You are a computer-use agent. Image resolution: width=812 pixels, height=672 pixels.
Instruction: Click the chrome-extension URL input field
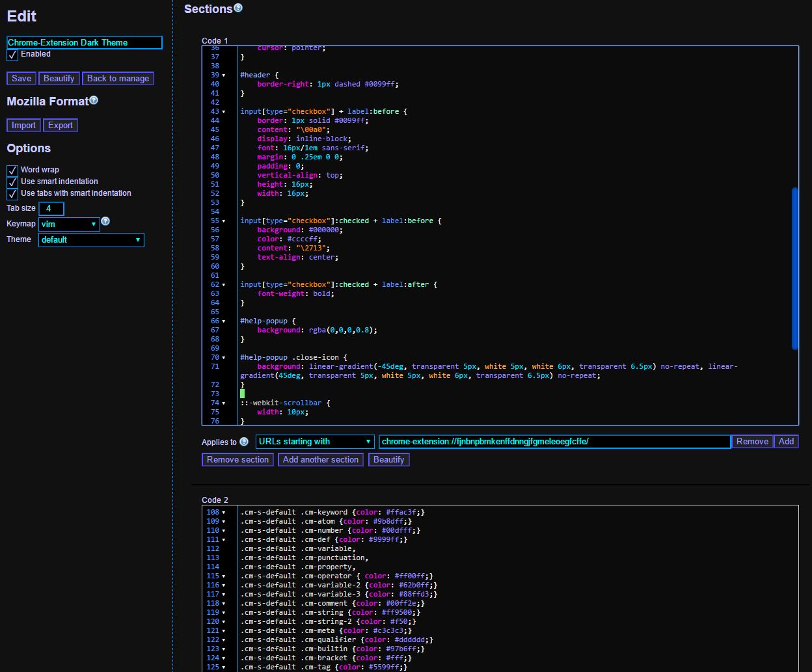553,441
